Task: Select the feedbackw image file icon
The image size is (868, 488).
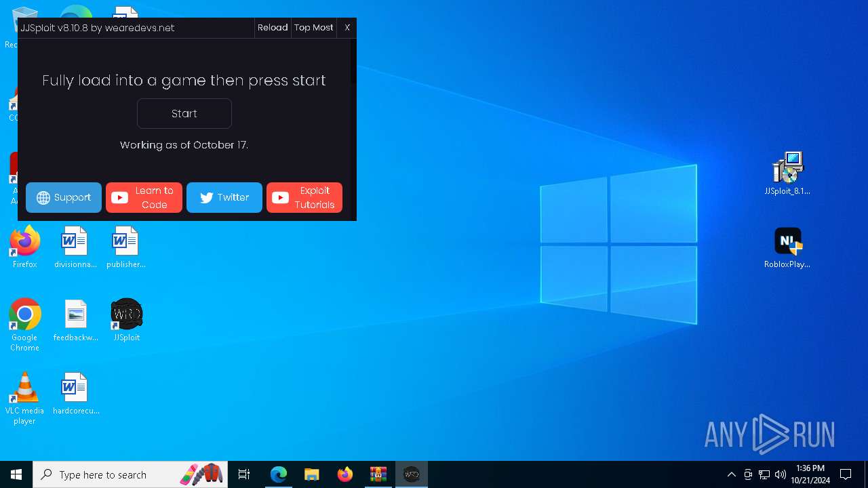Action: [x=75, y=320]
